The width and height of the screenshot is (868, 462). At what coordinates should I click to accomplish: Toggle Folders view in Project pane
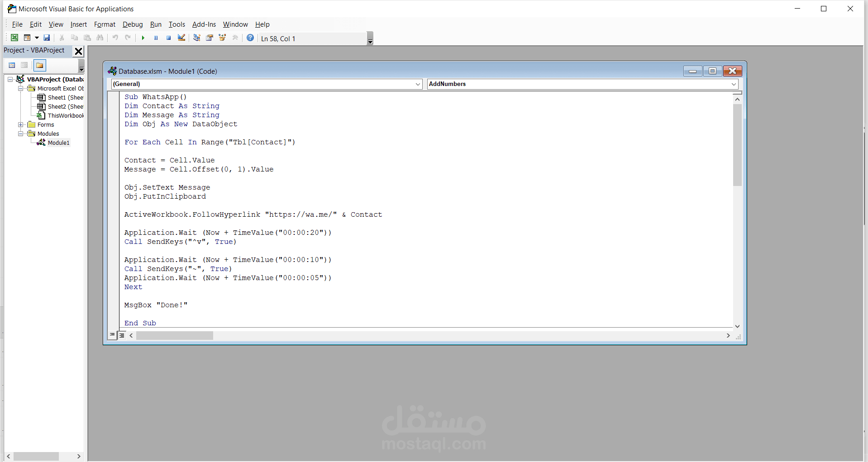[40, 65]
